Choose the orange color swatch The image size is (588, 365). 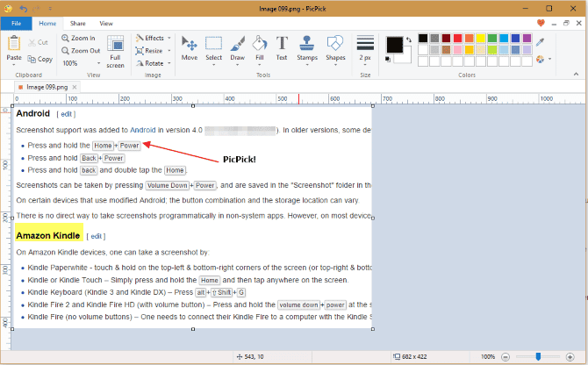click(470, 39)
